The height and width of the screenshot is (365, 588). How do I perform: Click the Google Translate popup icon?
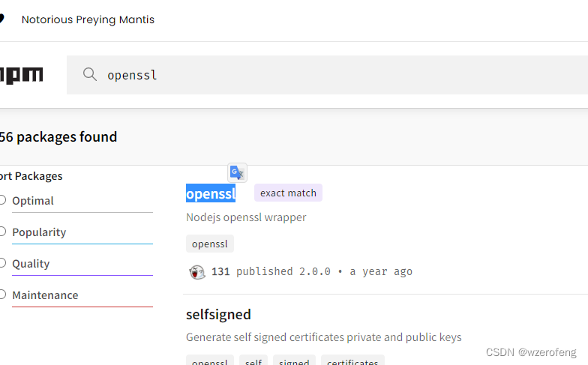237,172
